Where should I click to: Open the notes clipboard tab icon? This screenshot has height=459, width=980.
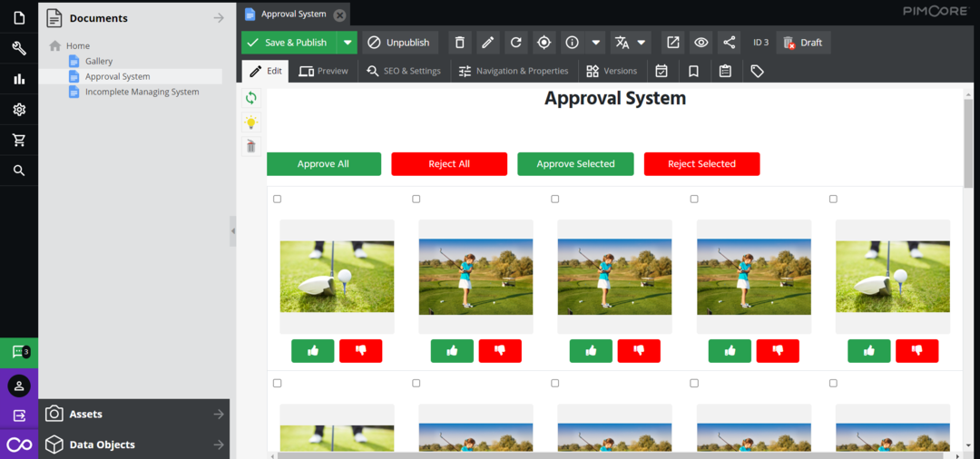coord(725,71)
